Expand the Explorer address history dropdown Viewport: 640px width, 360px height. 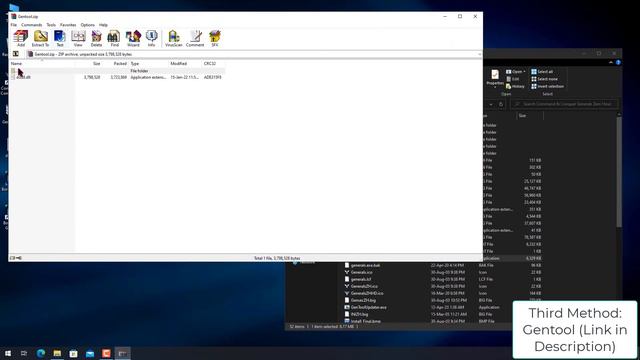tap(491, 104)
